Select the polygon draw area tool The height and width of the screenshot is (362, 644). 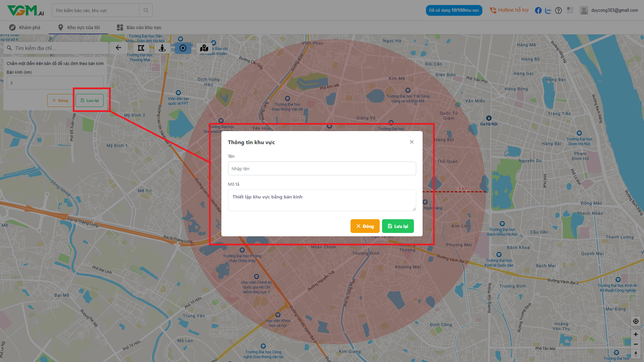pyautogui.click(x=141, y=48)
